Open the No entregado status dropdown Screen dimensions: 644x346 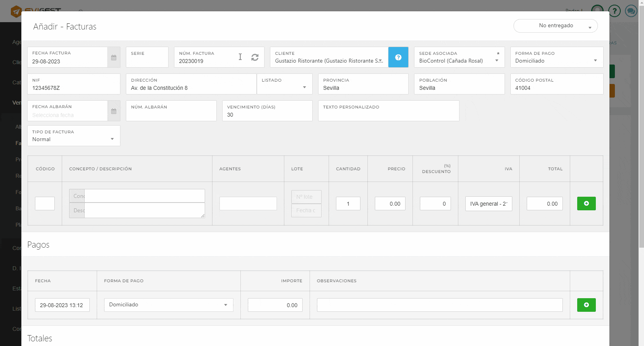[555, 26]
